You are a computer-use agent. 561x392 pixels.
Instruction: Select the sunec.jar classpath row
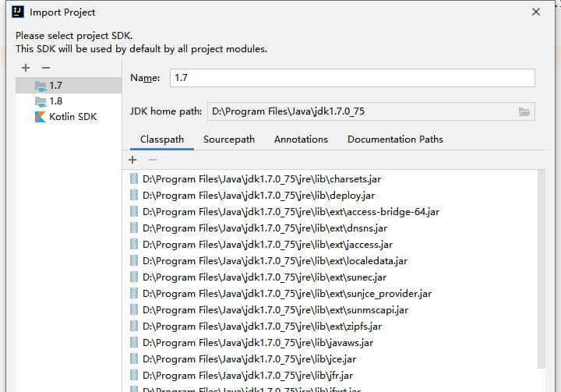[331, 277]
